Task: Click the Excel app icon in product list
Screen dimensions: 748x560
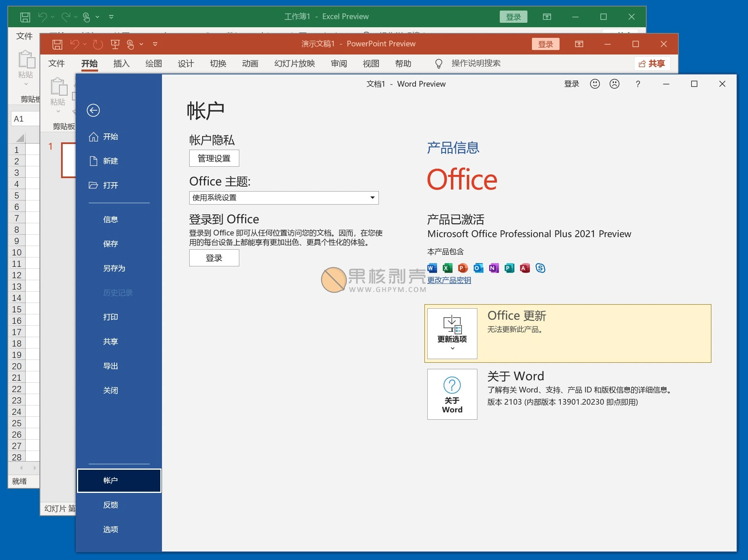Action: [x=448, y=268]
